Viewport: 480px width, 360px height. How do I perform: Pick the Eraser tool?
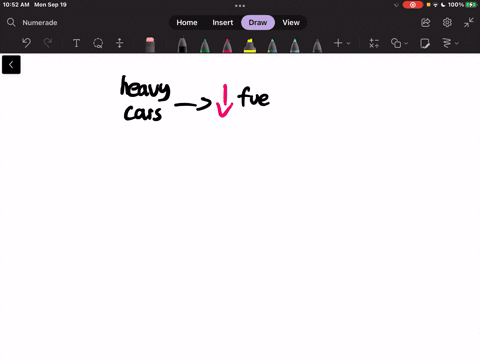coord(150,45)
